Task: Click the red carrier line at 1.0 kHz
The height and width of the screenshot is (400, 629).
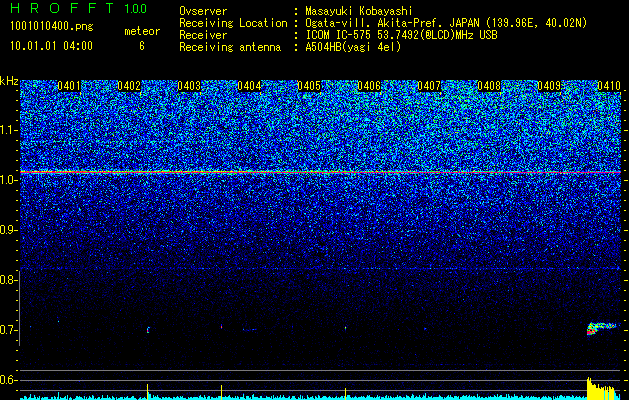Action: (x=320, y=172)
